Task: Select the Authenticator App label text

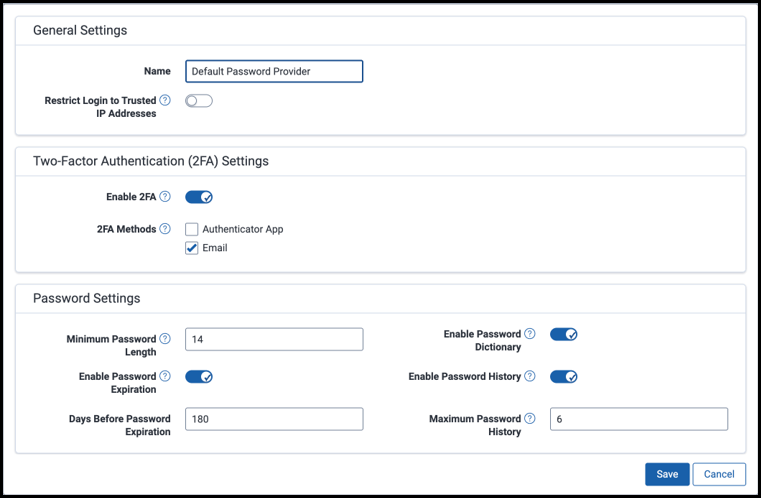Action: point(243,229)
